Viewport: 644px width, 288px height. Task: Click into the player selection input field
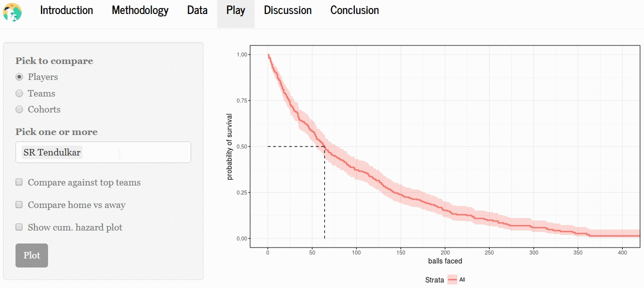pos(103,152)
